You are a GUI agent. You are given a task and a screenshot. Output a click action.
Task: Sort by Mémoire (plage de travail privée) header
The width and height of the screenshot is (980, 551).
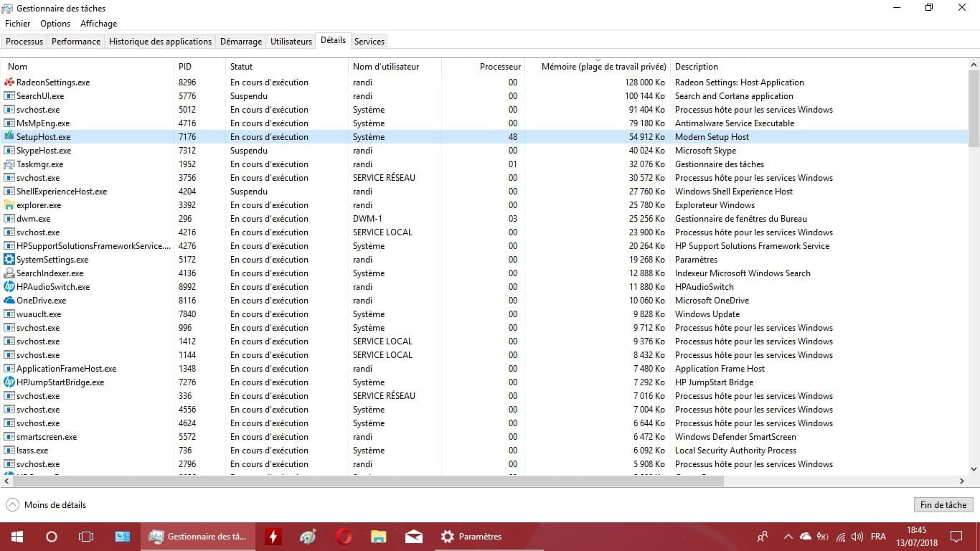(x=598, y=67)
